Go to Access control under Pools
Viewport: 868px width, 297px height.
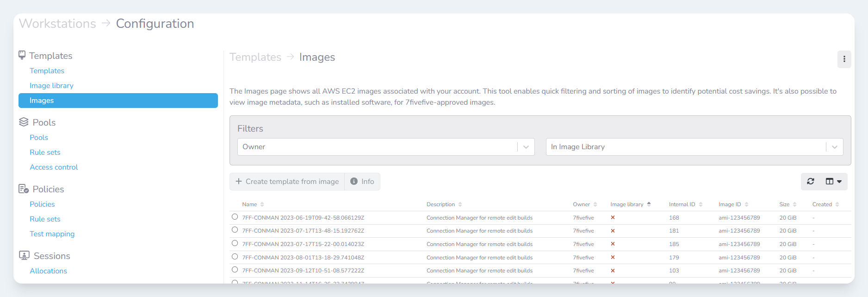(54, 167)
